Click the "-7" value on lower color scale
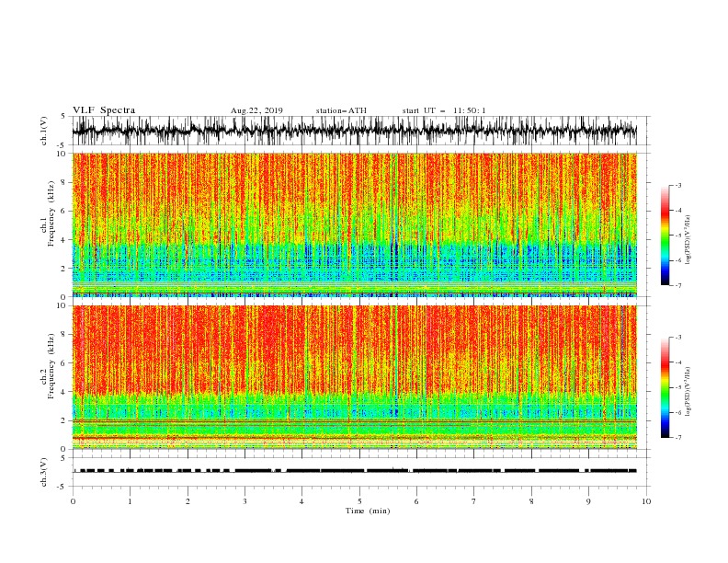This screenshot has height=563, width=728. coord(677,438)
